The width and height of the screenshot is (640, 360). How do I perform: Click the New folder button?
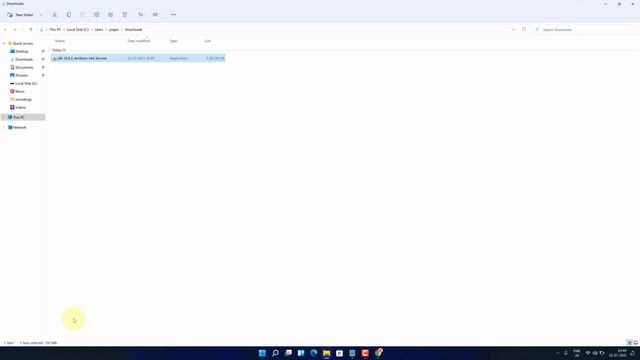coord(20,15)
